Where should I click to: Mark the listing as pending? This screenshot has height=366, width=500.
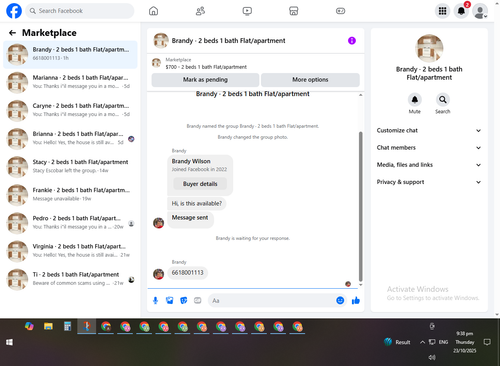(205, 80)
